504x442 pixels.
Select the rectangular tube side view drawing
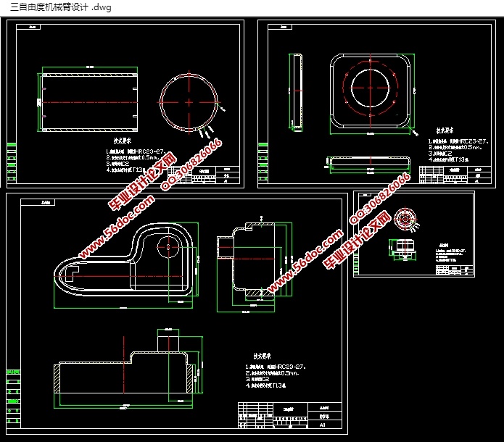click(88, 99)
